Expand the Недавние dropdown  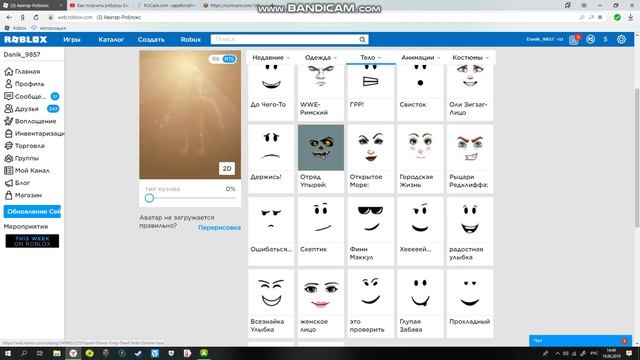pos(271,58)
